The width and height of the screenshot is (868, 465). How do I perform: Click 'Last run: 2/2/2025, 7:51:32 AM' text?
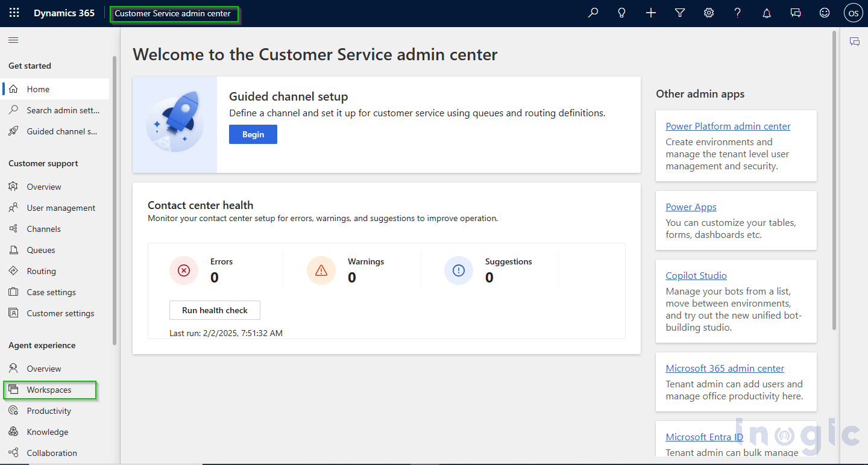226,333
